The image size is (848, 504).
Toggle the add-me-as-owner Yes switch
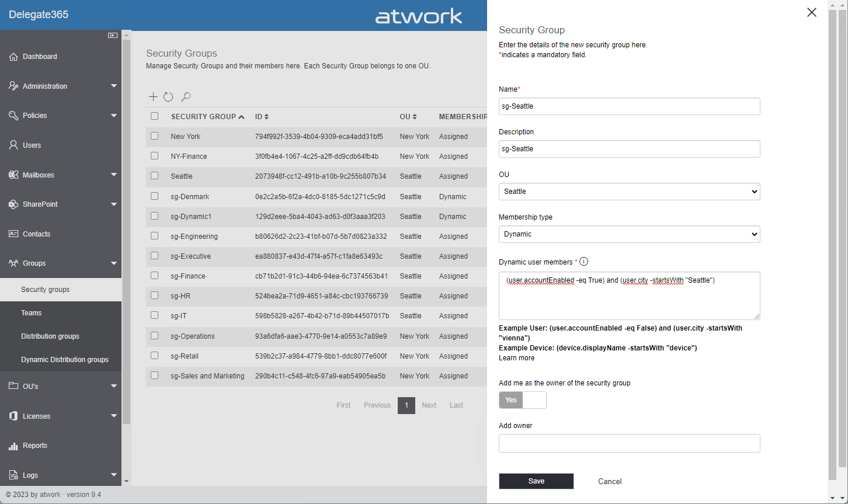point(523,400)
